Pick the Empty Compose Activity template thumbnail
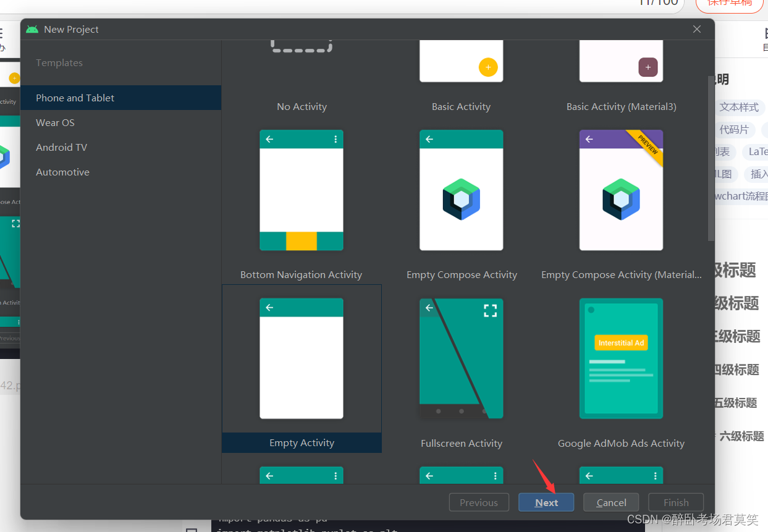This screenshot has height=532, width=768. 461,190
